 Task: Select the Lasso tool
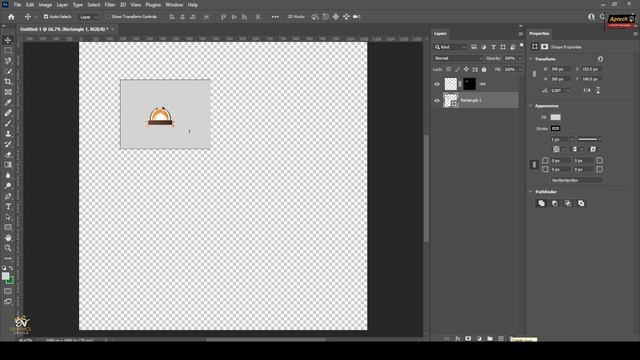(8, 61)
